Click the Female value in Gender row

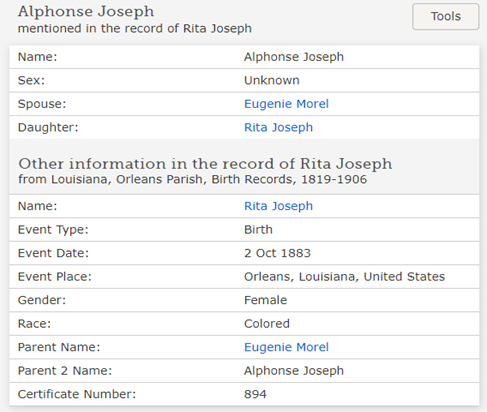click(265, 300)
